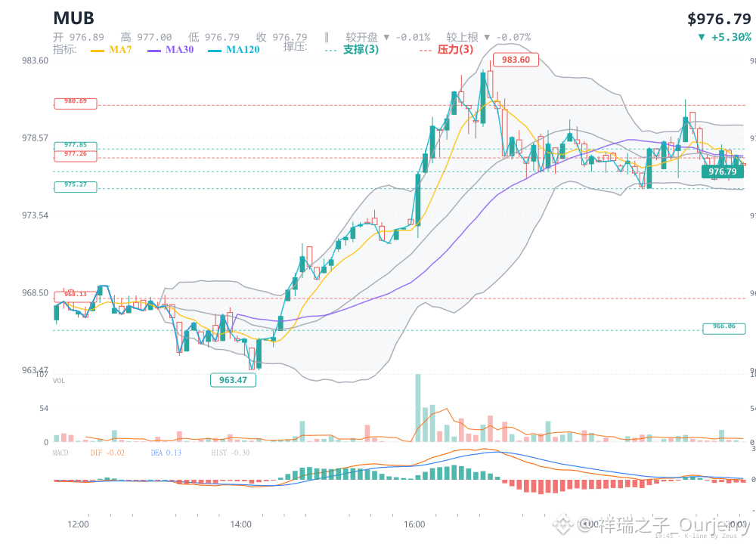
Task: Click the 54 volume axis value
Action: pos(44,409)
